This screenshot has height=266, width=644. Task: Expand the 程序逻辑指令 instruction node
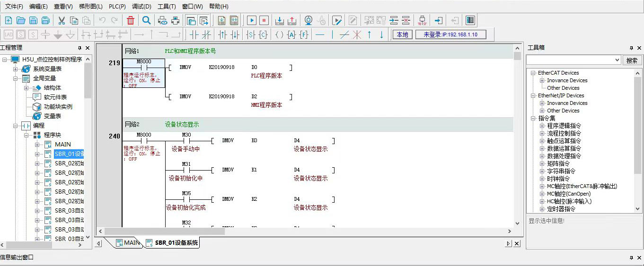click(542, 126)
